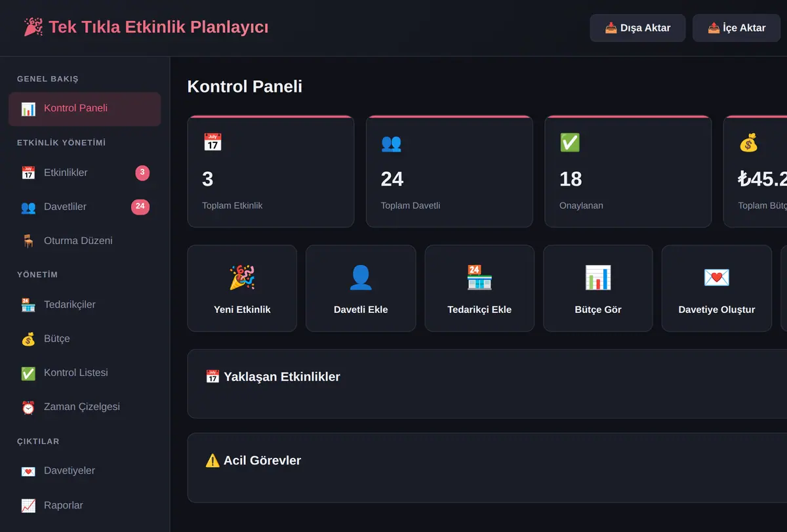Create a new event via Yeni Etkinlik

click(x=242, y=288)
